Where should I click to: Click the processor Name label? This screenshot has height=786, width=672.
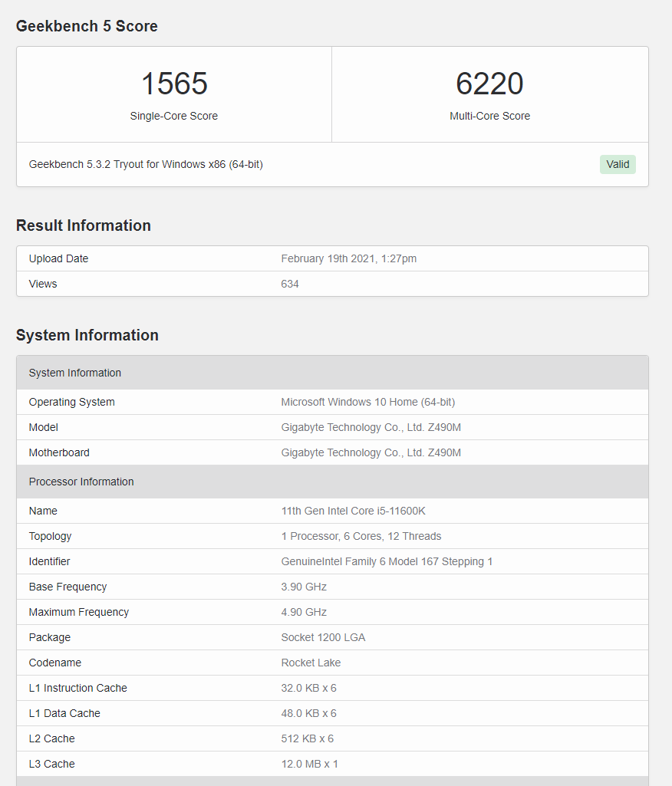point(43,511)
